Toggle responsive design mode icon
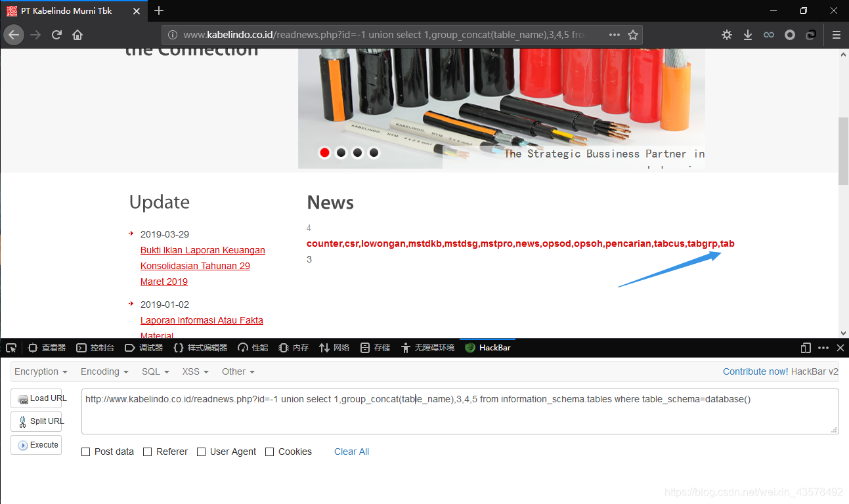The width and height of the screenshot is (849, 504). (806, 348)
